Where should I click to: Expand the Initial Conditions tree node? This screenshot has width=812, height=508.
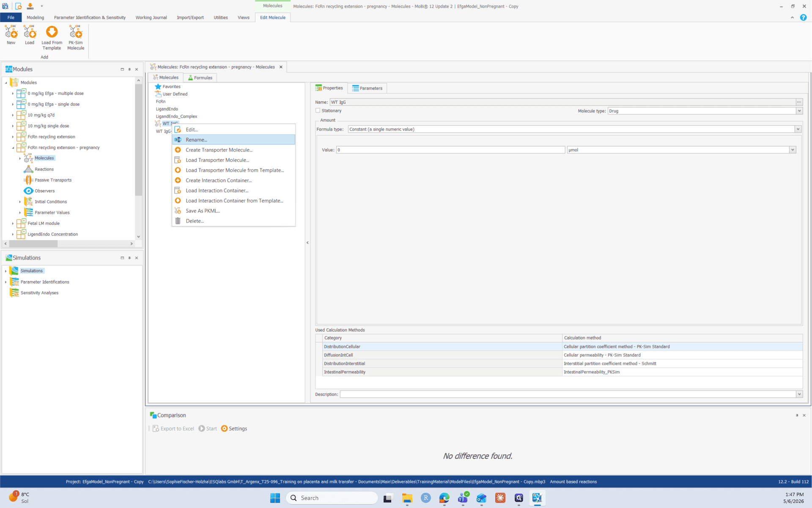[x=20, y=202]
